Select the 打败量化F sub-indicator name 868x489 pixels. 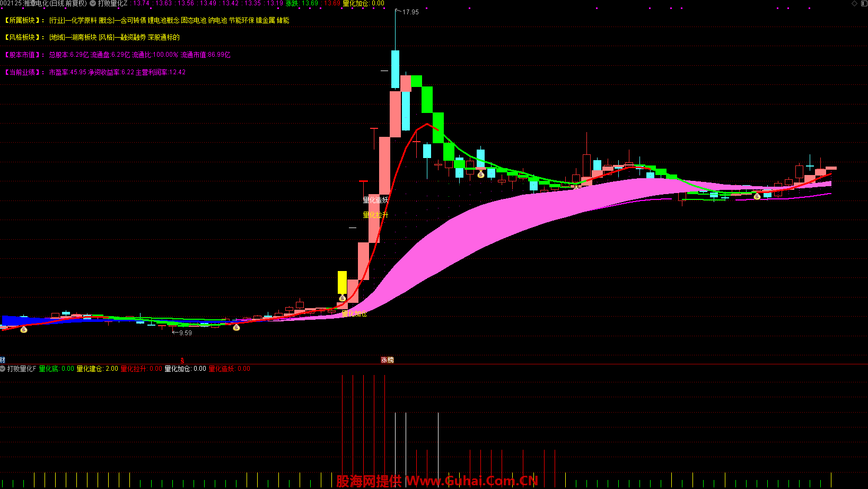(x=22, y=369)
